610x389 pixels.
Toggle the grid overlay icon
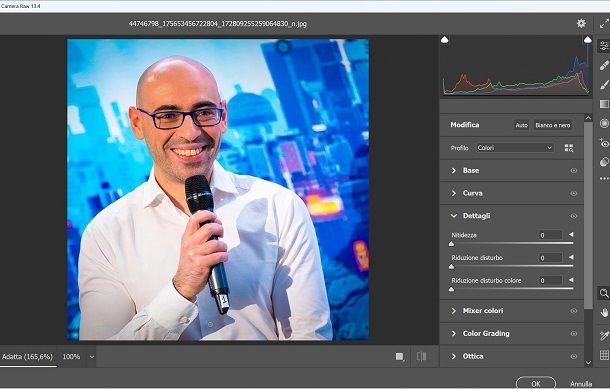[604, 355]
